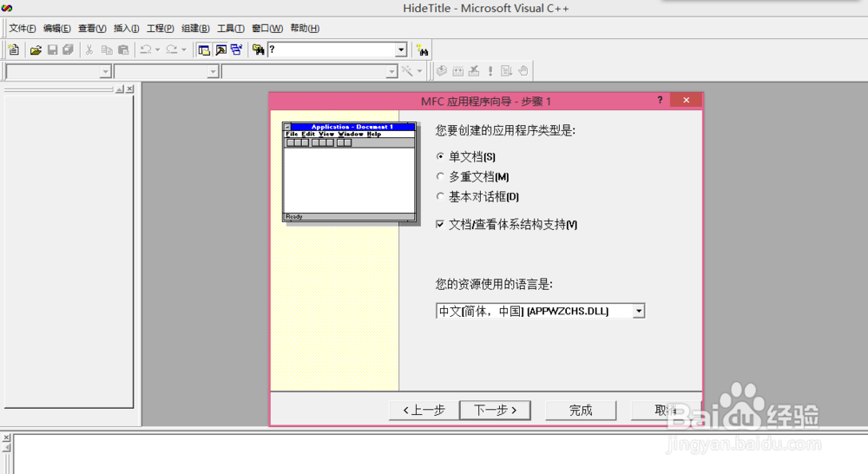Close the workspace pane with its X
Viewport: 868px width, 474px height.
click(129, 89)
